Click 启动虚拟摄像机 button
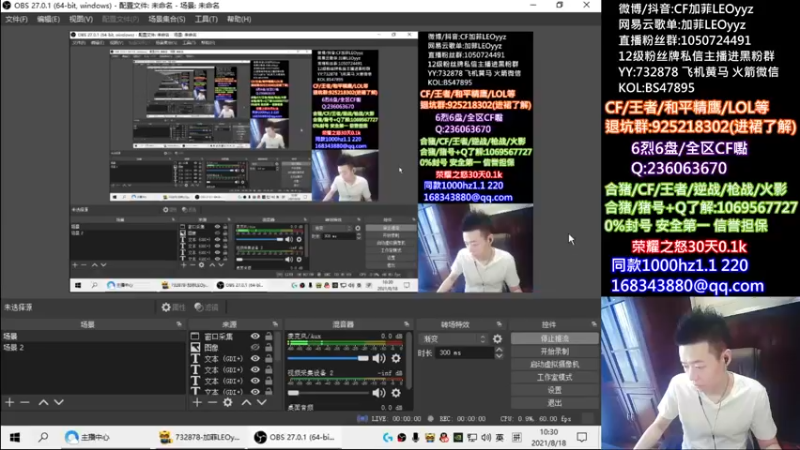 coord(555,364)
